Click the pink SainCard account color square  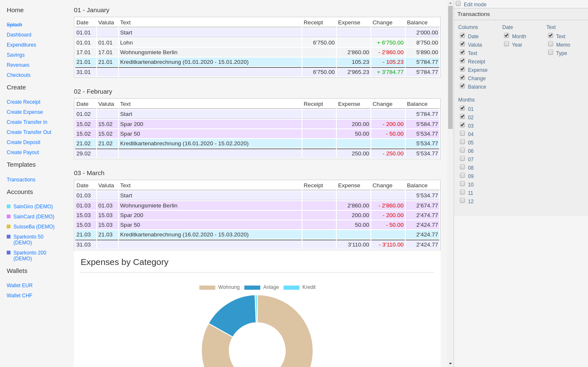tap(8, 216)
